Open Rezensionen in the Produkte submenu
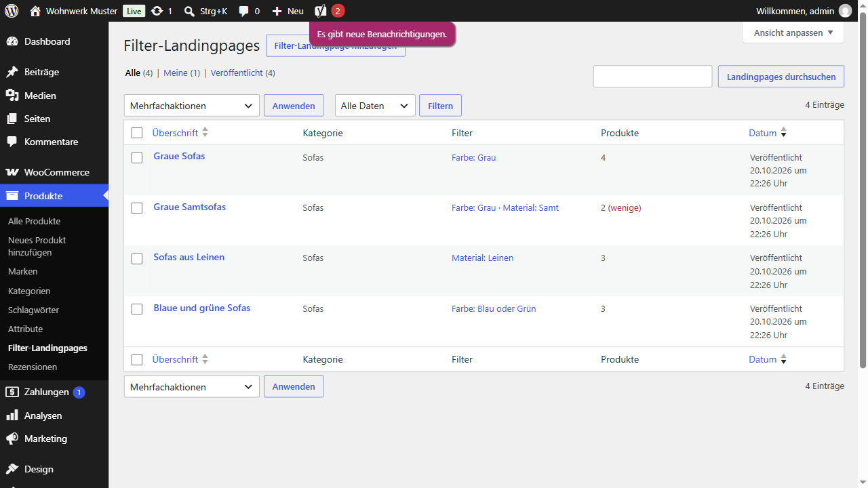Image resolution: width=868 pixels, height=488 pixels. tap(33, 367)
